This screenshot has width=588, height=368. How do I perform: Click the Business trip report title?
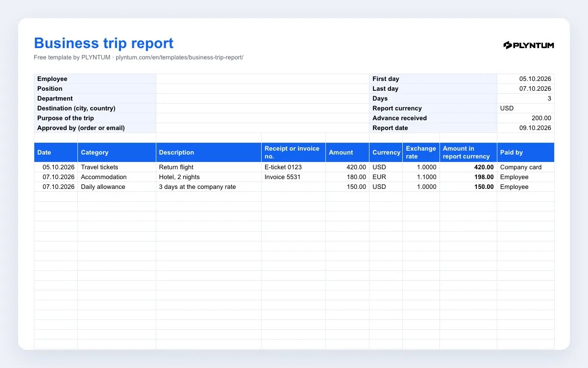click(x=104, y=43)
